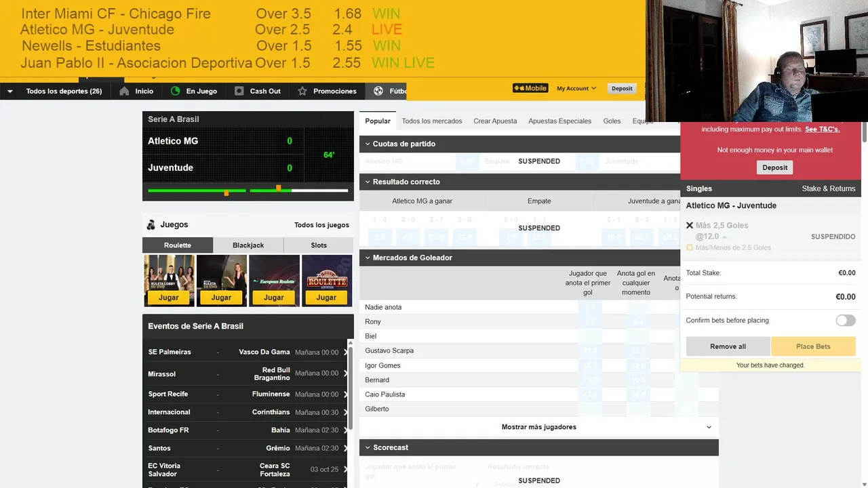The image size is (868, 488).
Task: Click Atletico MG team name in scoreboard
Action: (173, 141)
